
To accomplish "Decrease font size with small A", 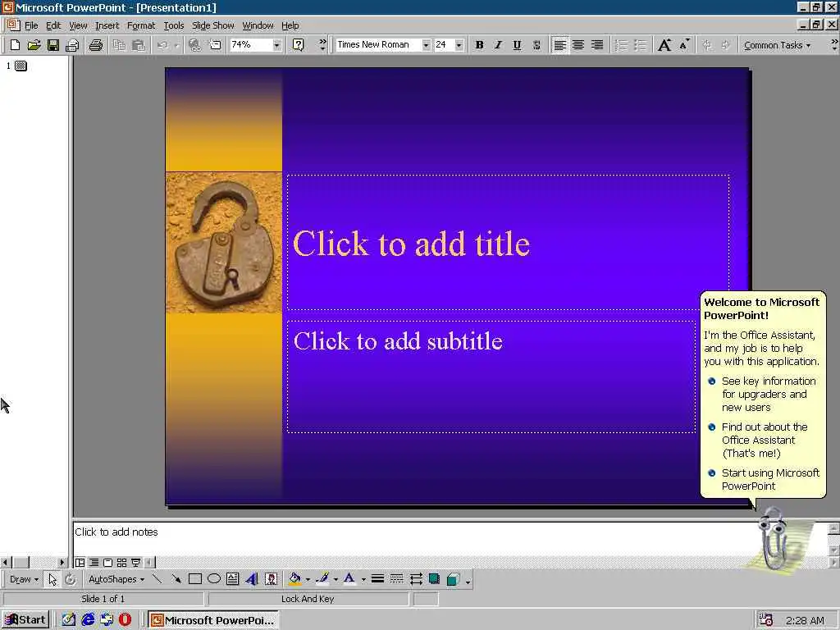I will [684, 45].
